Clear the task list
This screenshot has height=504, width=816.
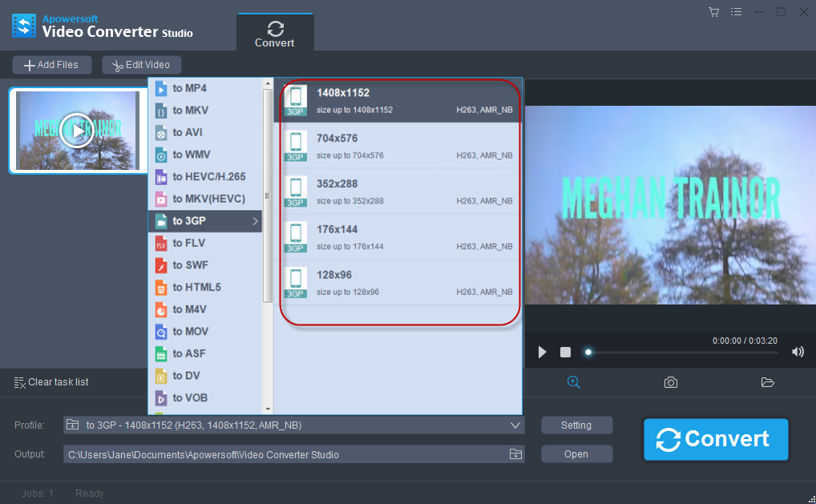click(51, 382)
